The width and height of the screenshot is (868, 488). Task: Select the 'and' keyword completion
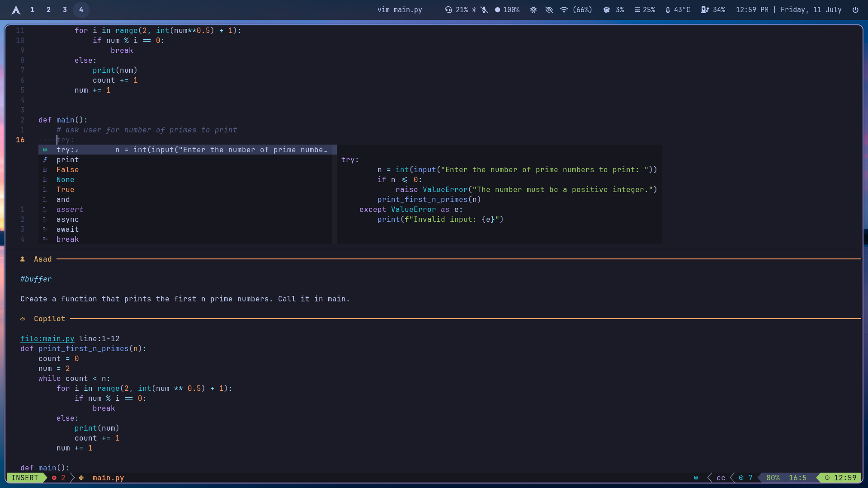[x=185, y=199]
